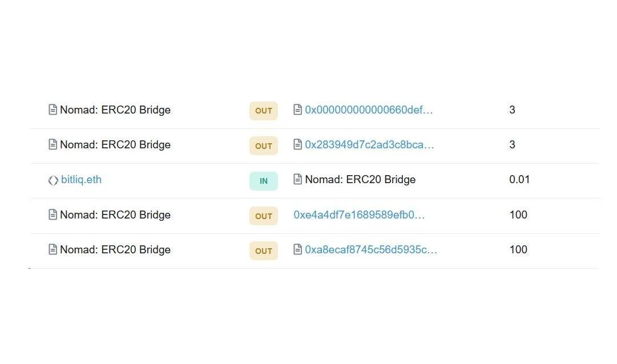Click OUT badge in the last row
This screenshot has width=617, height=364.
[x=264, y=250]
